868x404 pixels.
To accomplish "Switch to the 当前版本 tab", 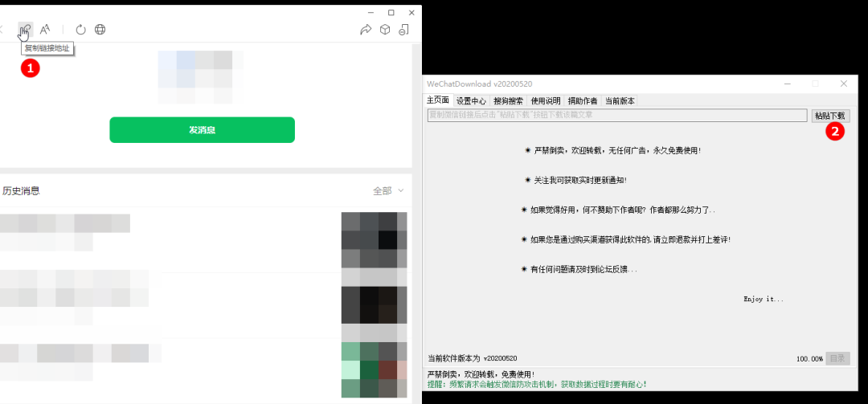I will [620, 101].
